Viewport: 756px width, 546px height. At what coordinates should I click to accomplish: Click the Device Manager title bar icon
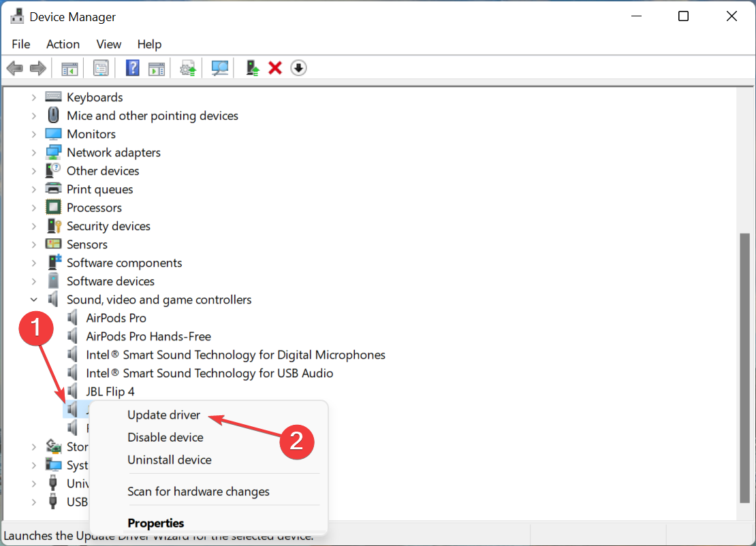pos(17,16)
